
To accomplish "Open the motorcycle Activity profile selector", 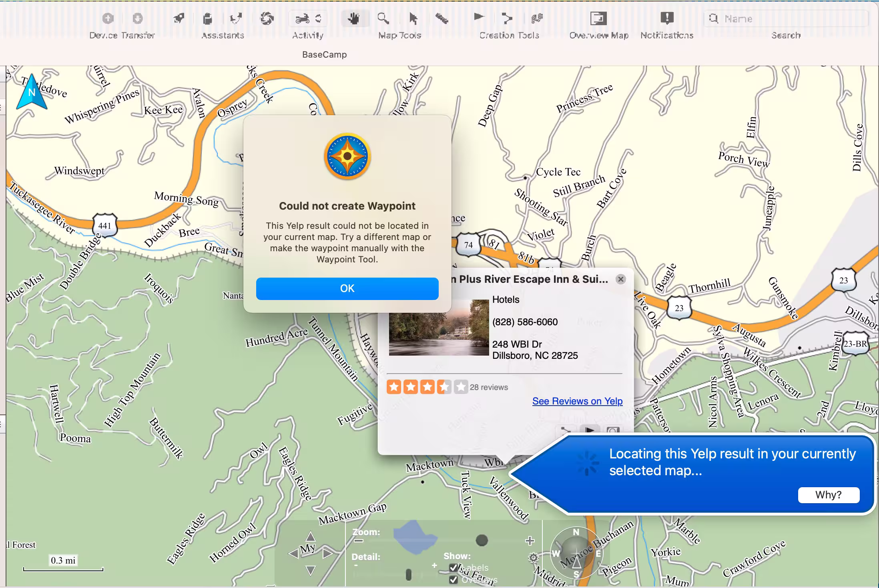I will click(308, 18).
